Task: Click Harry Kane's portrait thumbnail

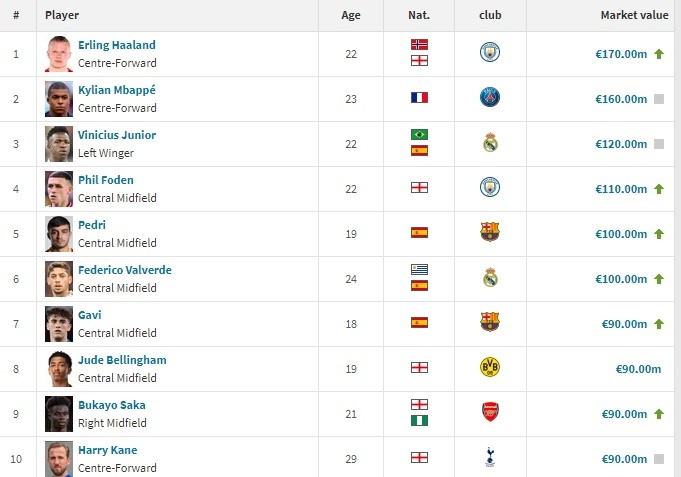Action: pyautogui.click(x=59, y=457)
